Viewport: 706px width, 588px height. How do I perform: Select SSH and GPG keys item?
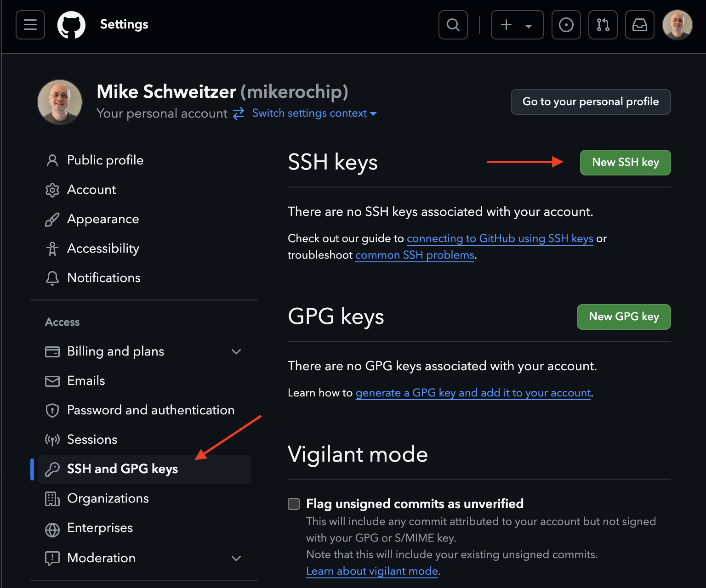click(144, 469)
